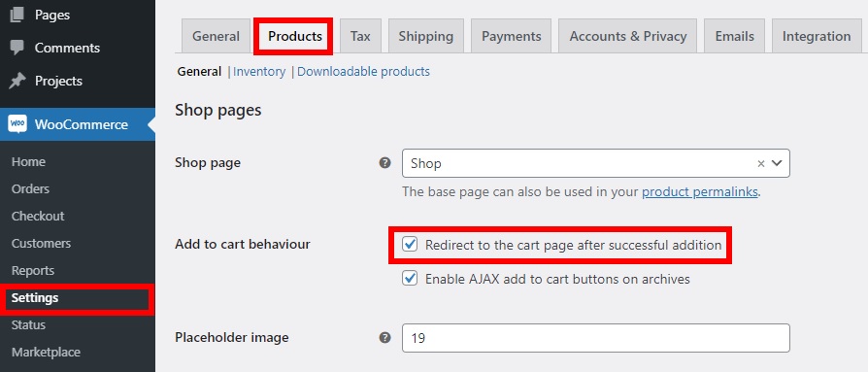Open the Downloadable products link

tap(364, 72)
